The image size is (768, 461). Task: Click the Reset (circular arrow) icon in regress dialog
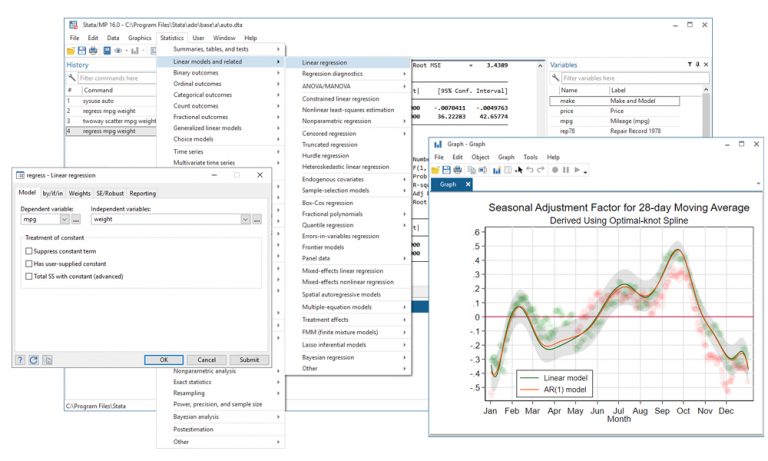click(33, 360)
